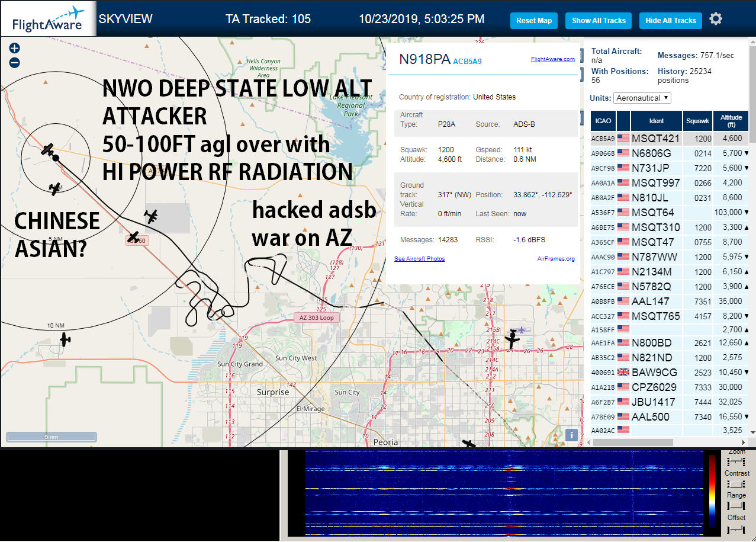
Task: Click the SKYVIEW header label
Action: (x=126, y=19)
